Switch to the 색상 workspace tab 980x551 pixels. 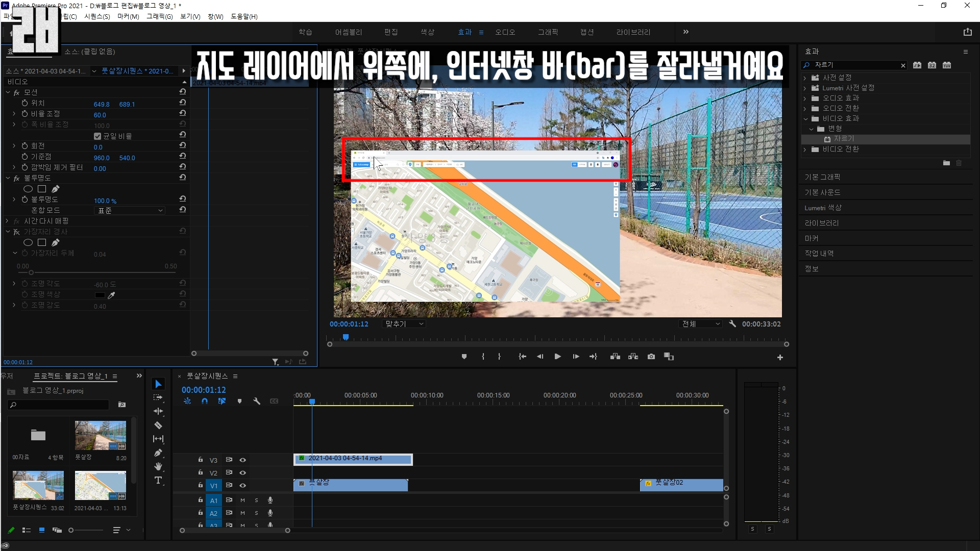pyautogui.click(x=427, y=32)
